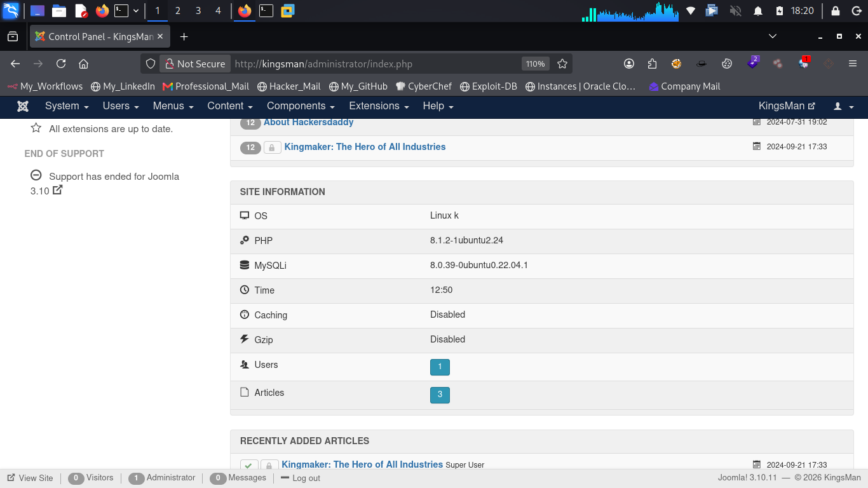Open the Firefox hamburger menu

(853, 64)
